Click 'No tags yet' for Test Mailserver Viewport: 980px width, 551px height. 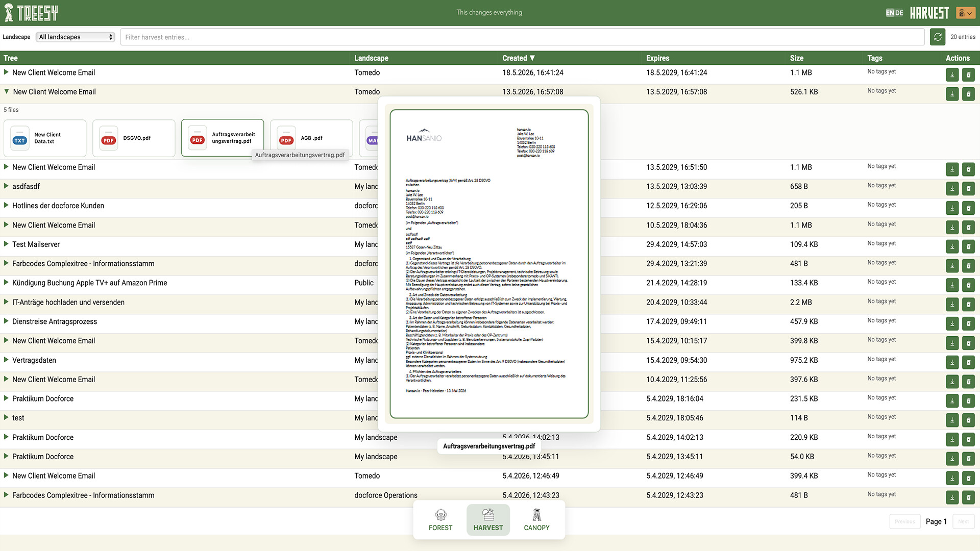click(881, 243)
